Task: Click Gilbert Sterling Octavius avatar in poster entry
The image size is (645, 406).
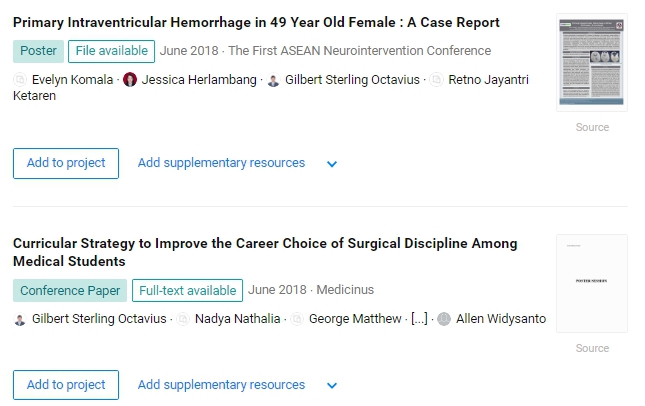Action: (x=274, y=79)
